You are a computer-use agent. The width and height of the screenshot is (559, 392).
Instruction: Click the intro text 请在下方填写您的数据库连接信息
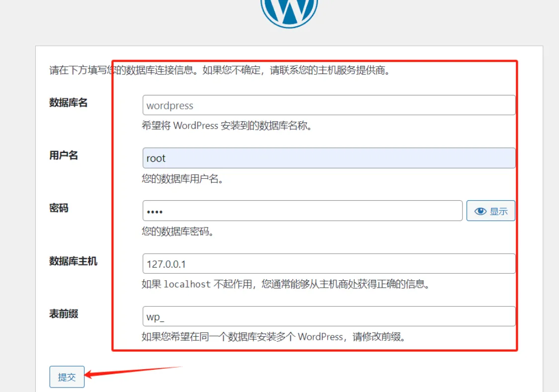220,70
